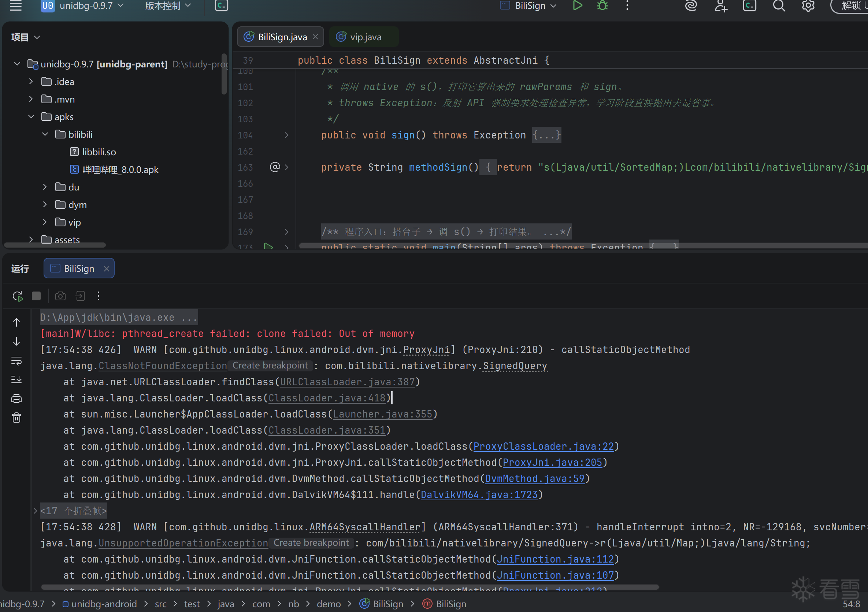
Task: Click the demo breadcrumb segment
Action: click(329, 604)
